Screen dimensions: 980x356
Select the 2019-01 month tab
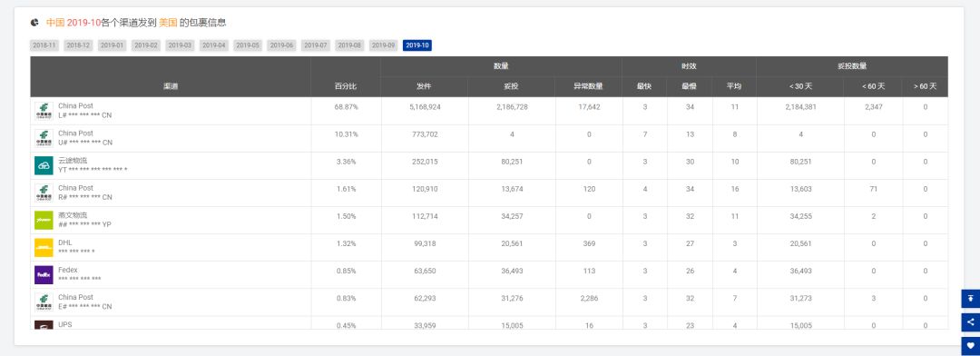[112, 45]
